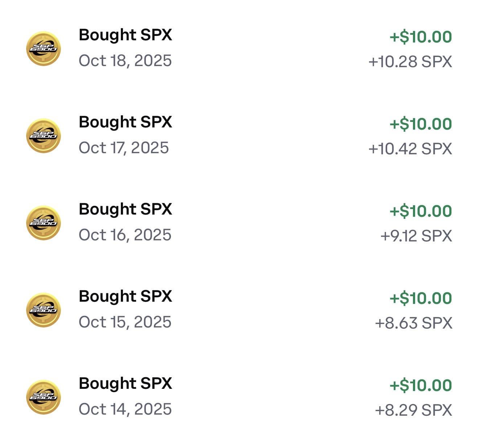
Task: Open the Bought SPX title dated Oct 15
Action: pyautogui.click(x=125, y=297)
